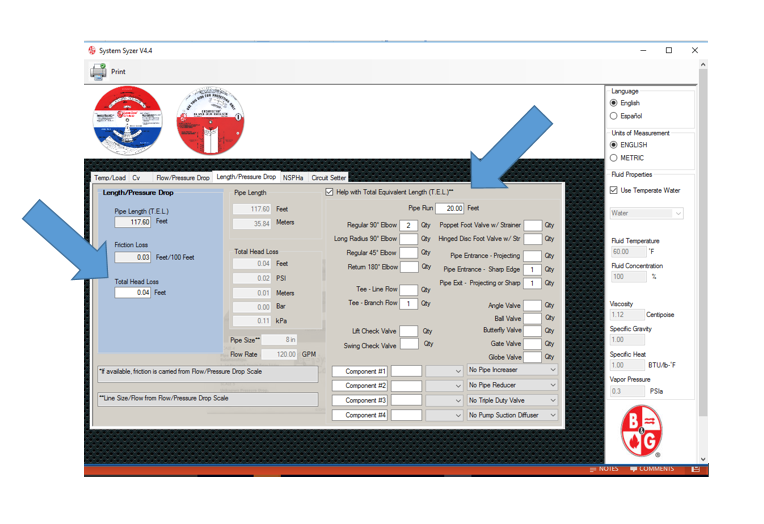This screenshot has width=764, height=524.
Task: Click Regular 90° Elbow quantity field
Action: point(408,225)
